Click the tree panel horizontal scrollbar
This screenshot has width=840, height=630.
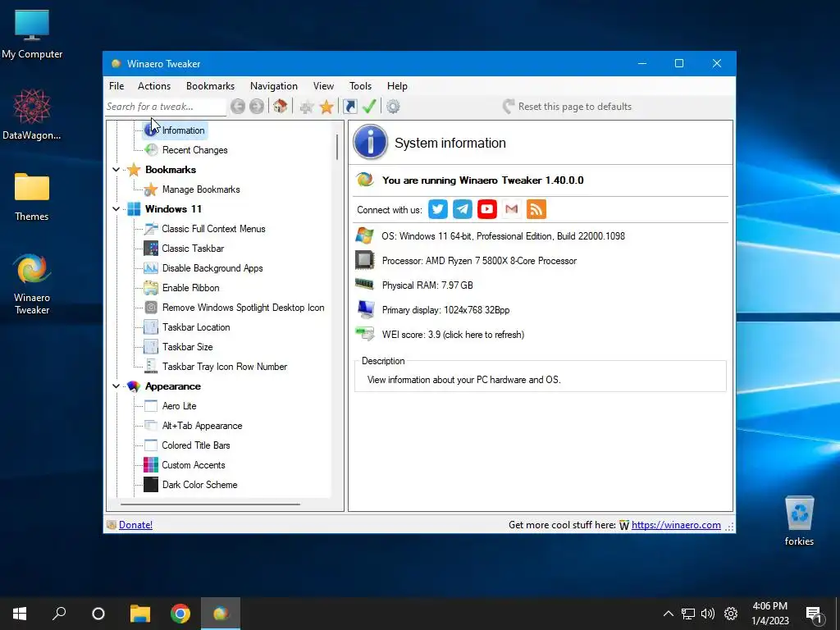click(210, 504)
